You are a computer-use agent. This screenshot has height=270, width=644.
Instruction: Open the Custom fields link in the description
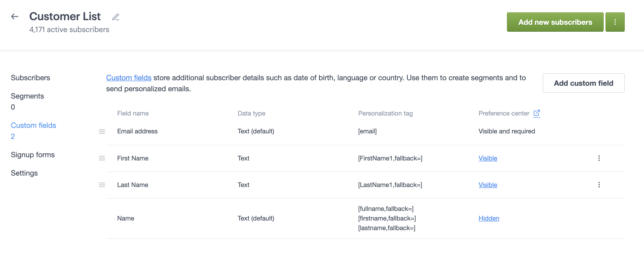129,77
